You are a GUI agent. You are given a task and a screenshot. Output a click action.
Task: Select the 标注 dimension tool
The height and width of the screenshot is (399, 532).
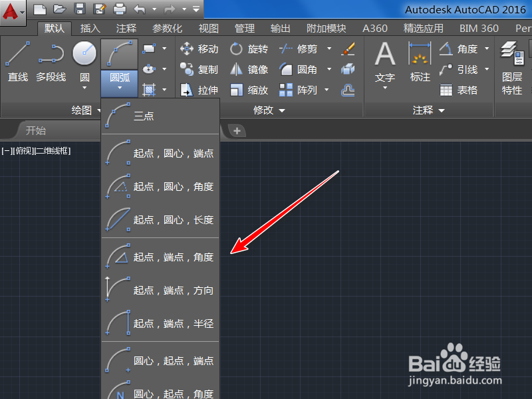(420, 62)
